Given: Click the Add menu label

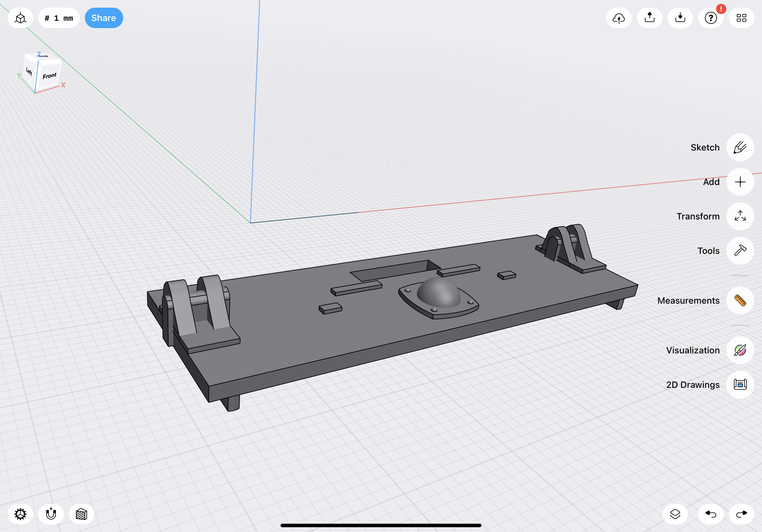Looking at the screenshot, I should [711, 182].
